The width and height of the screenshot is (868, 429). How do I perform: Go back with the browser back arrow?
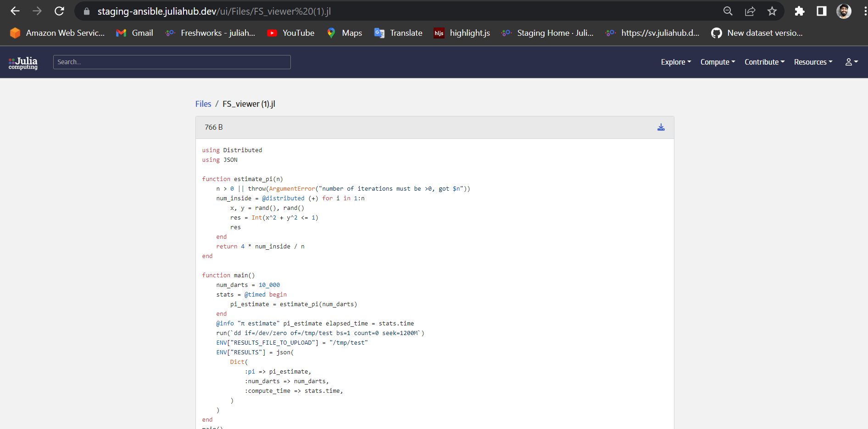[x=15, y=11]
